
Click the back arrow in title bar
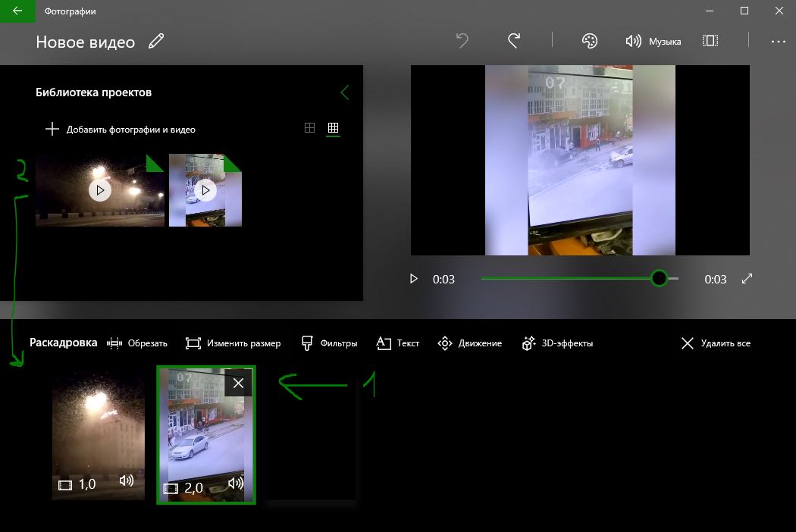(17, 11)
